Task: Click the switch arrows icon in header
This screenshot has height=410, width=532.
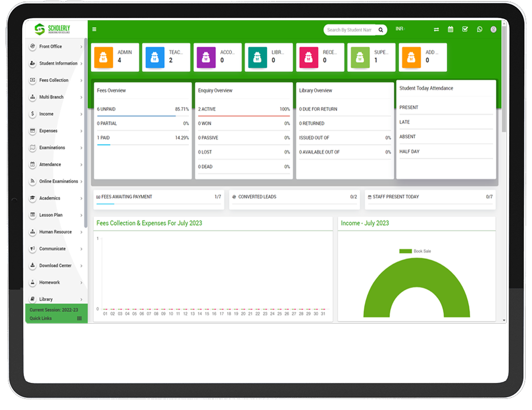Action: (436, 29)
